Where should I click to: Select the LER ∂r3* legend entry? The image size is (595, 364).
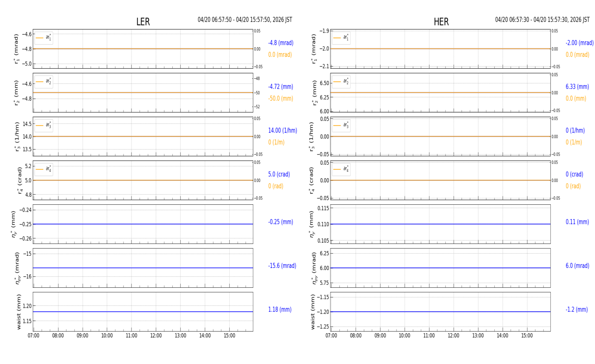[x=44, y=126]
